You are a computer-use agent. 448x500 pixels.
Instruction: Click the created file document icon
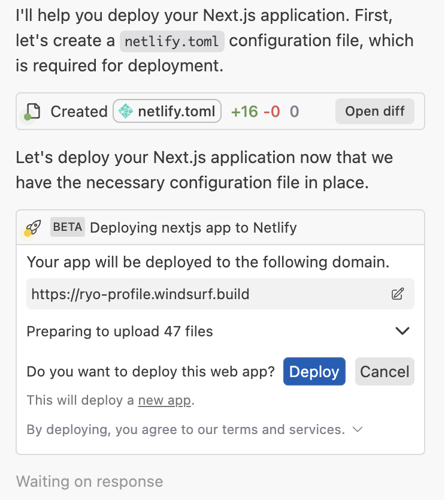pos(33,112)
